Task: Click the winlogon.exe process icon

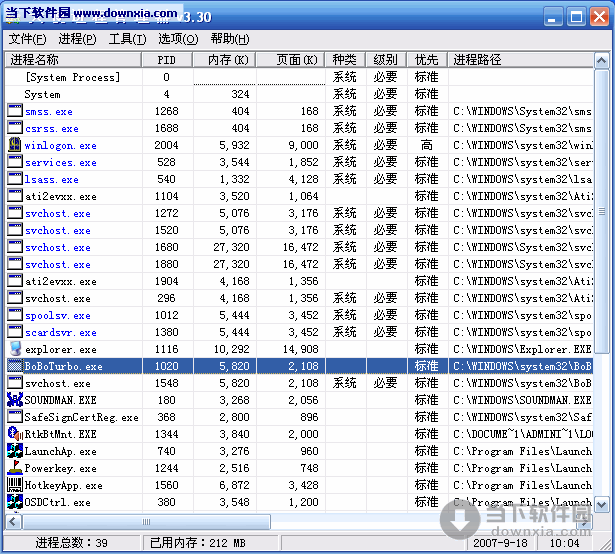Action: point(15,145)
